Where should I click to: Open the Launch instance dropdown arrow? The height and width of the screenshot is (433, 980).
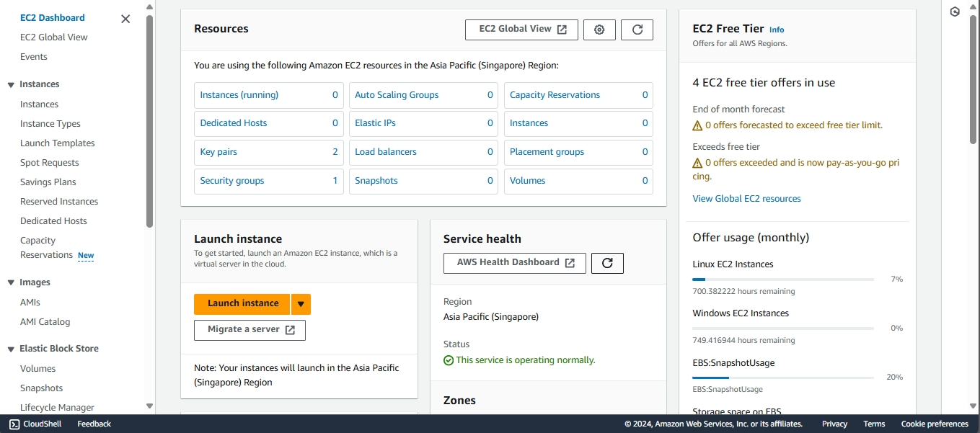pos(301,304)
